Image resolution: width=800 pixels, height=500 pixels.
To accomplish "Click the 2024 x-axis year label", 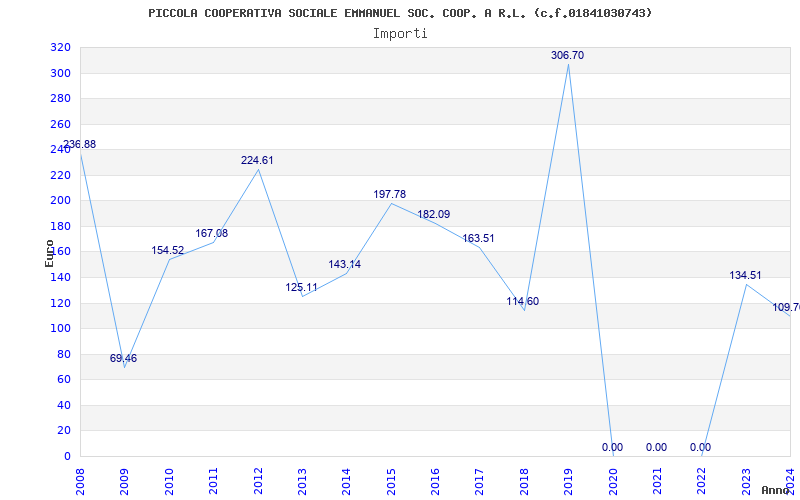I will tap(790, 481).
